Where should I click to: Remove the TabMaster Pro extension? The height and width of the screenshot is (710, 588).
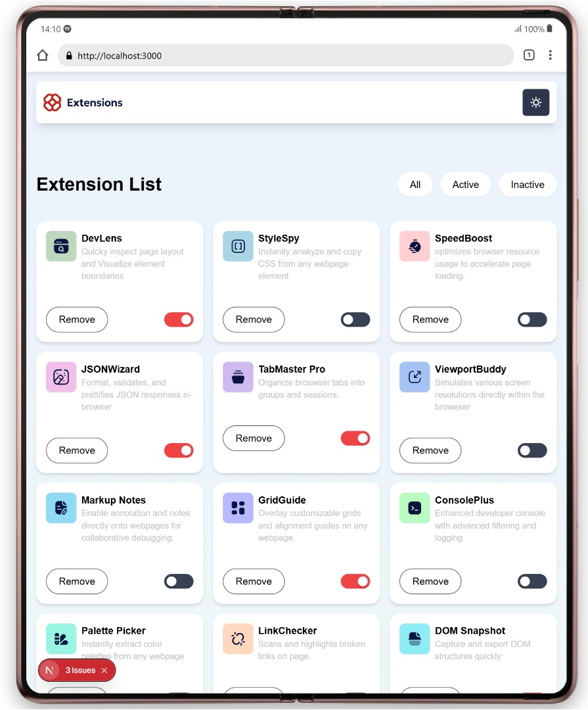click(254, 438)
